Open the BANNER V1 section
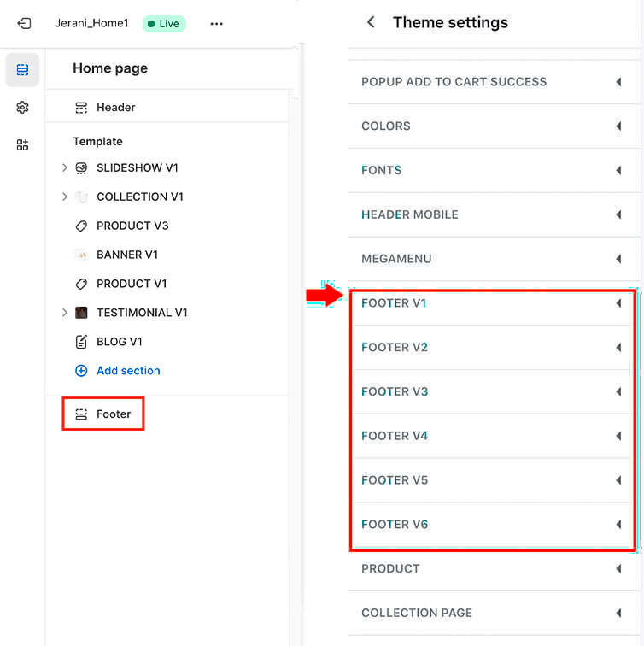The width and height of the screenshot is (644, 646). (x=167, y=255)
